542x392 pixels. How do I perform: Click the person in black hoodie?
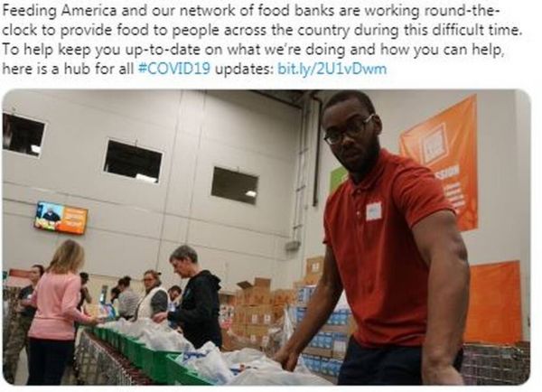[x=193, y=295]
